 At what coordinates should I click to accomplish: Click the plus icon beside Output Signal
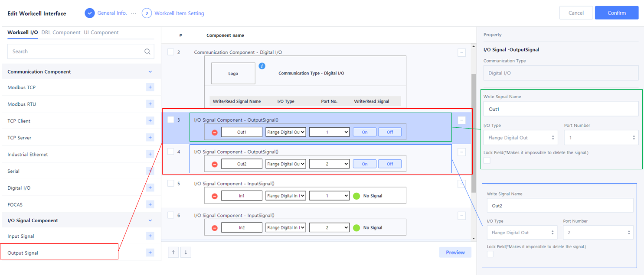click(x=150, y=253)
